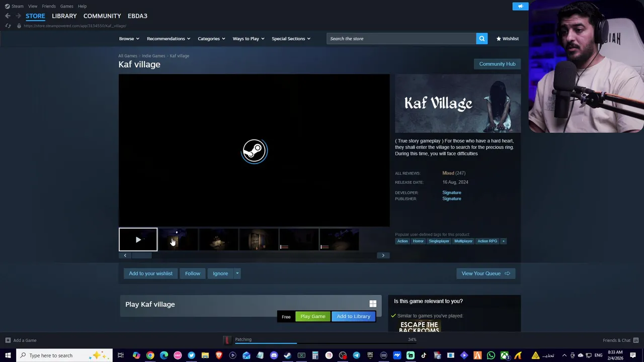
Task: Open Google Chrome from the taskbar
Action: click(150, 355)
